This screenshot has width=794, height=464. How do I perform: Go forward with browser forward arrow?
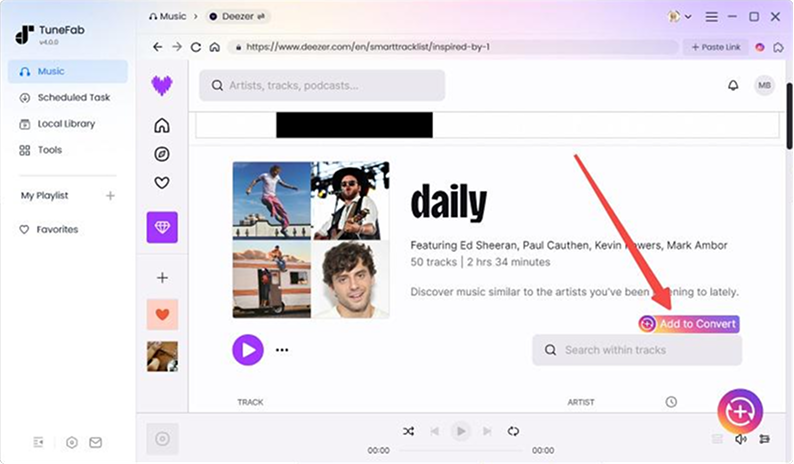tap(177, 47)
